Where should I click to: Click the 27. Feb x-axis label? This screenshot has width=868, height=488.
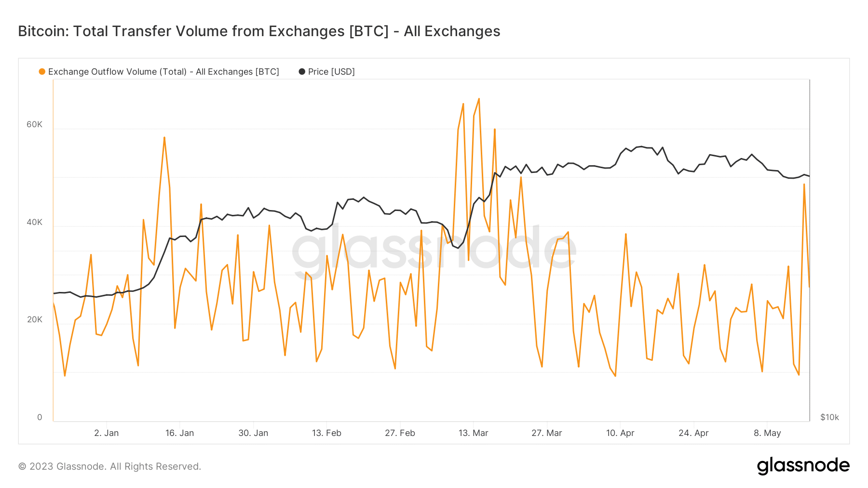click(x=400, y=433)
